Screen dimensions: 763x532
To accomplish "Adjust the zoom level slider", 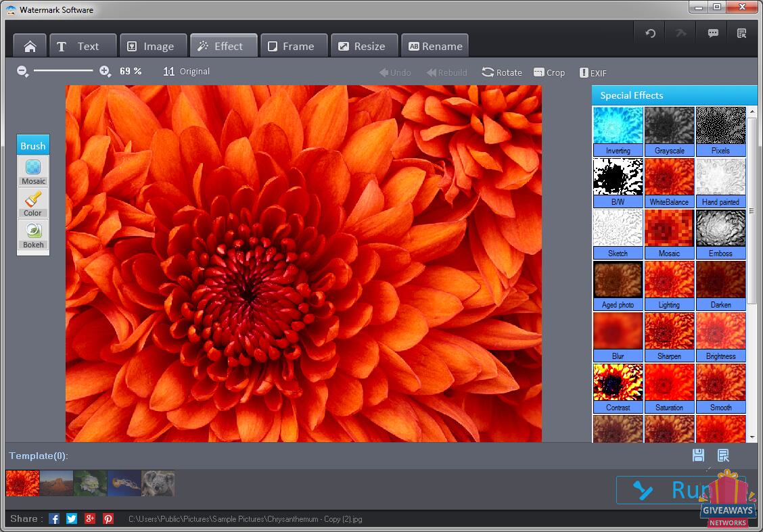I will [64, 71].
